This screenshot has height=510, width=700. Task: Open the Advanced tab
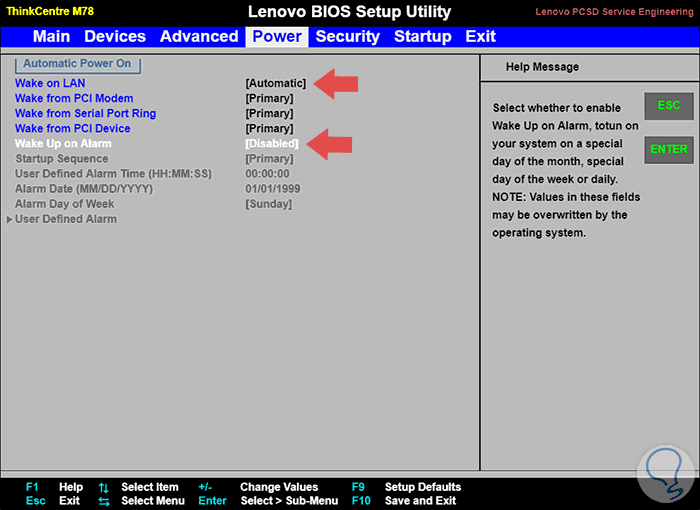[x=199, y=36]
